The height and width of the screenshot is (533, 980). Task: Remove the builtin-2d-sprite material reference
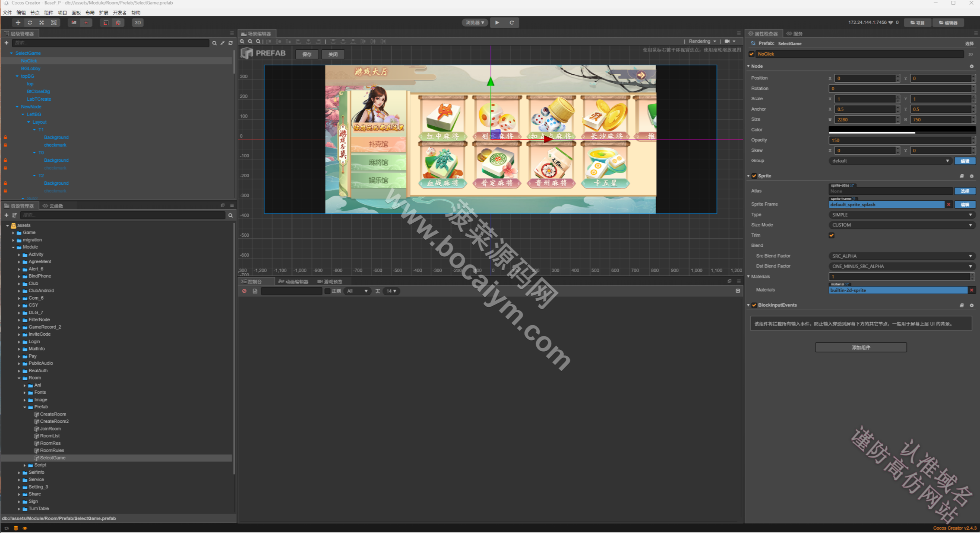tap(972, 290)
